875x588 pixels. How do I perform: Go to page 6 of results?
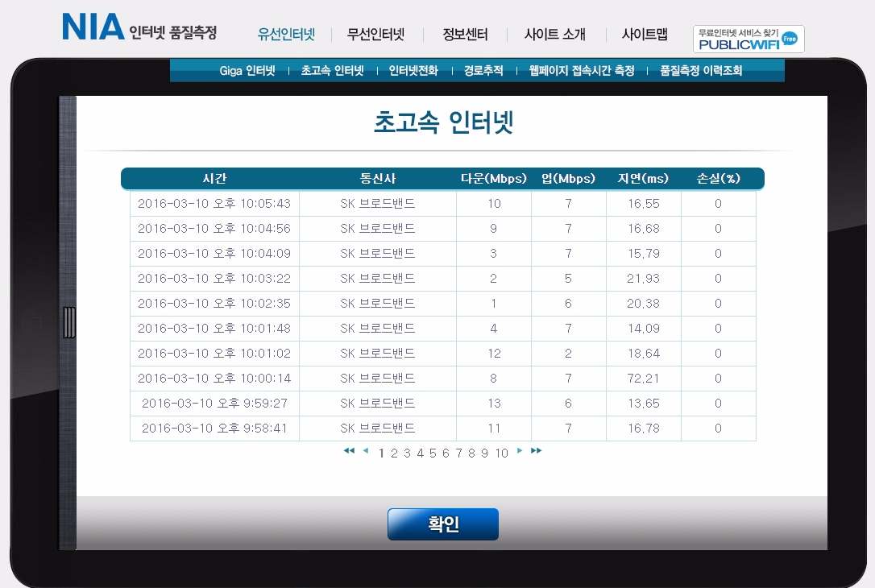click(446, 453)
